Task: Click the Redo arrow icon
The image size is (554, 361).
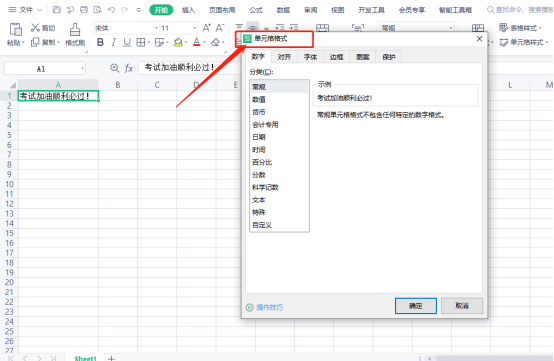Action: pos(124,10)
